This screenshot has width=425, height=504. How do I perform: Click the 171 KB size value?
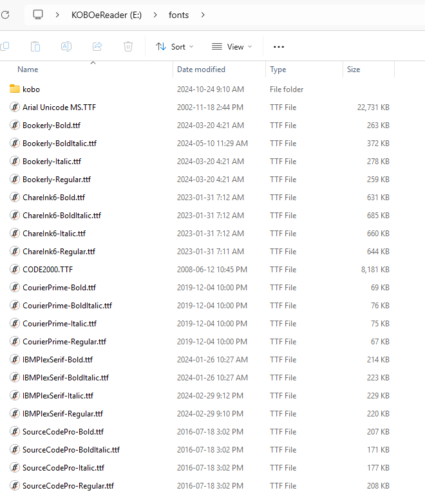point(378,449)
